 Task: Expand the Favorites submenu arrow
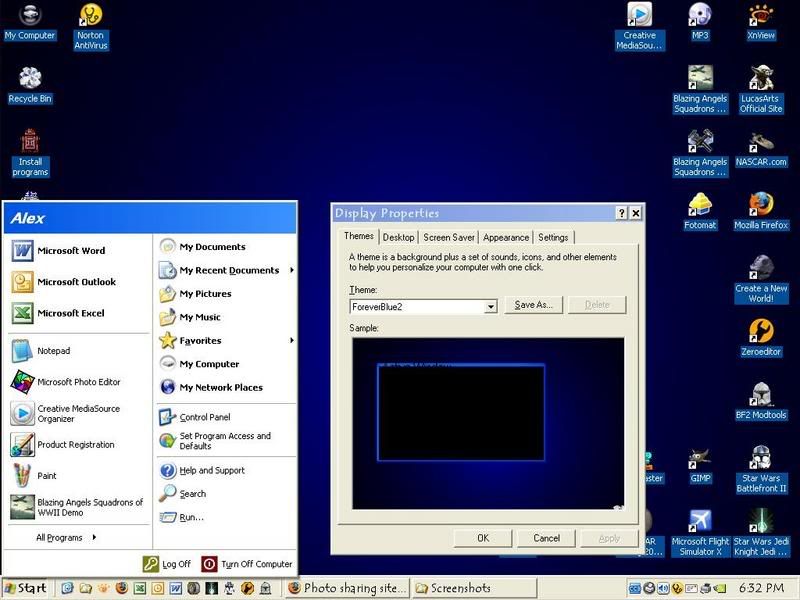click(x=292, y=340)
